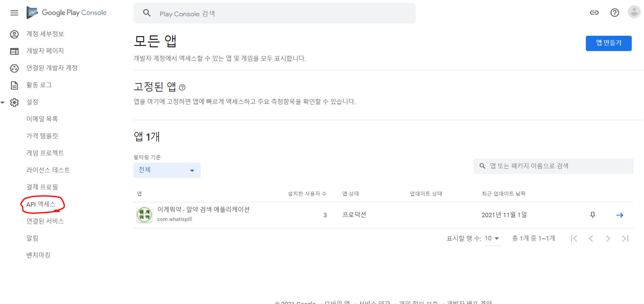The height and width of the screenshot is (304, 644).
Task: Click the search magnifier icon in top bar
Action: click(x=147, y=13)
